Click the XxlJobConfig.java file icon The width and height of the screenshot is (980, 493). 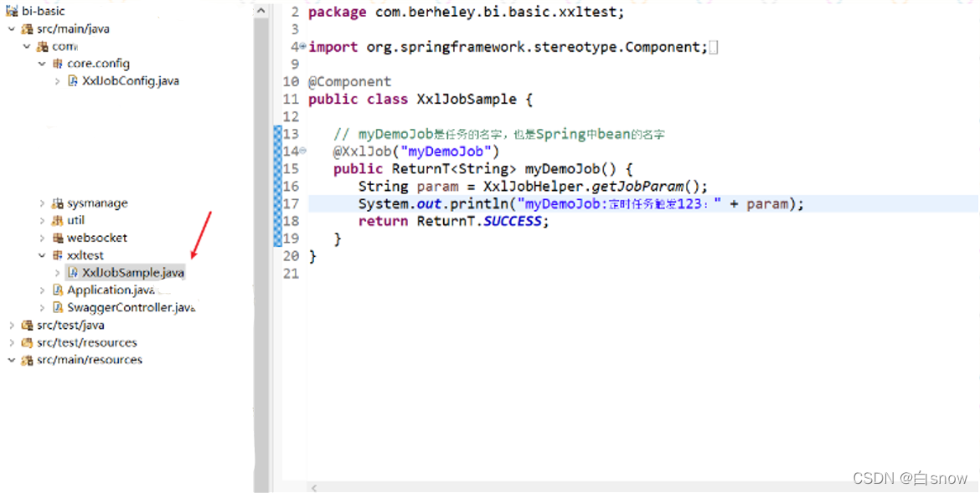73,81
